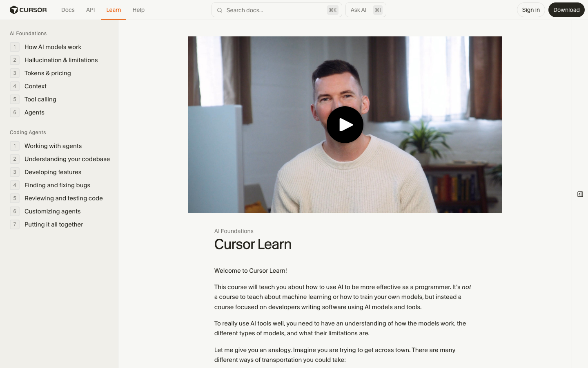Open the API tab
Image resolution: width=588 pixels, height=368 pixels.
click(91, 10)
